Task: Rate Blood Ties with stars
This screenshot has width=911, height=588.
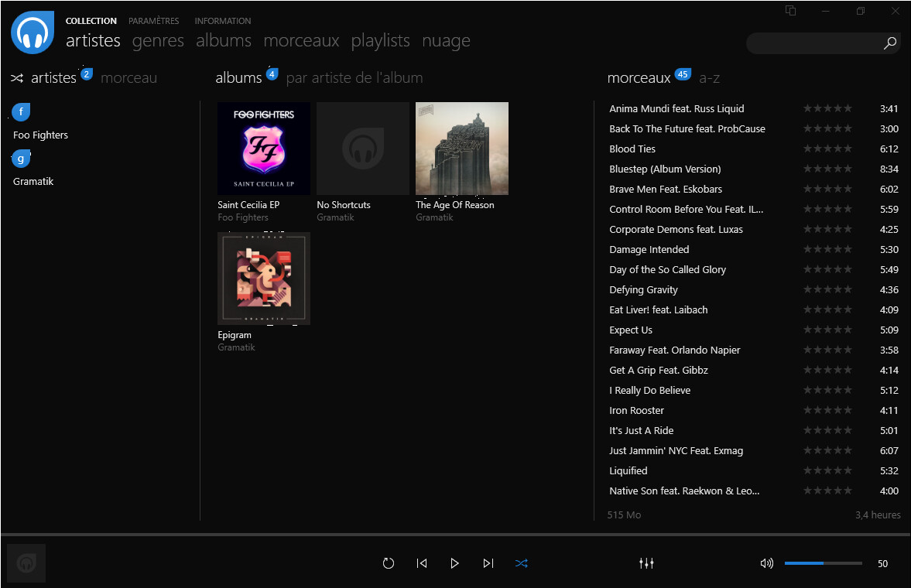Action: point(827,149)
